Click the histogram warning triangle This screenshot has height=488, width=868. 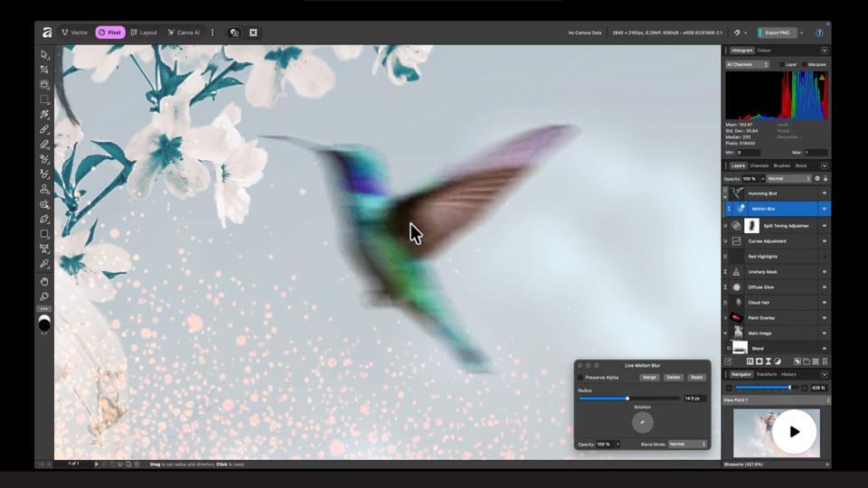(x=822, y=78)
